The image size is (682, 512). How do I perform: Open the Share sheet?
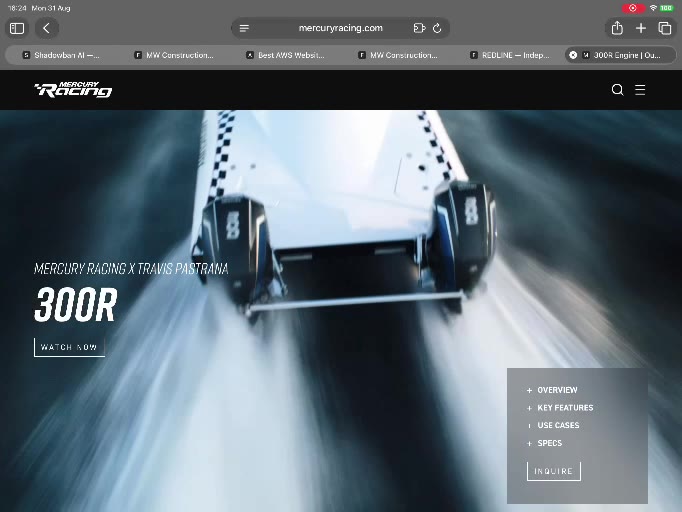617,28
